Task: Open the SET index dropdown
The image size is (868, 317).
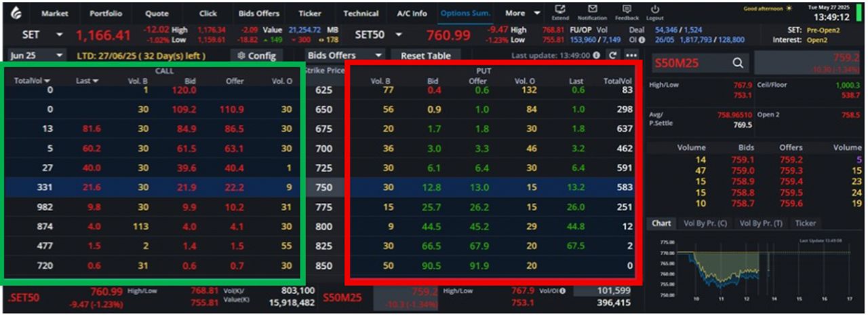Action: pos(59,35)
